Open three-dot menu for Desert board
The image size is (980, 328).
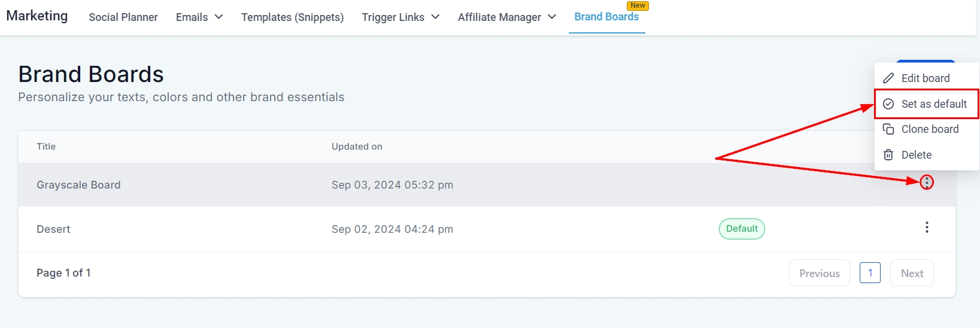[x=927, y=227]
